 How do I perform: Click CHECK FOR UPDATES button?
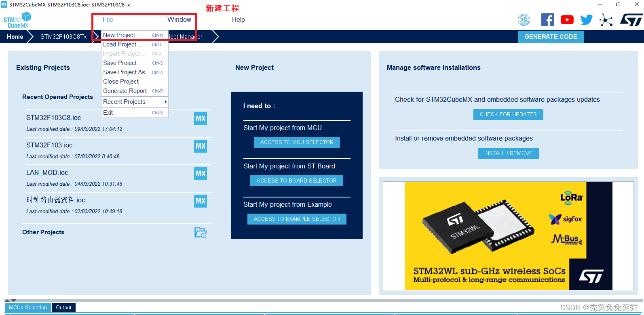click(508, 115)
